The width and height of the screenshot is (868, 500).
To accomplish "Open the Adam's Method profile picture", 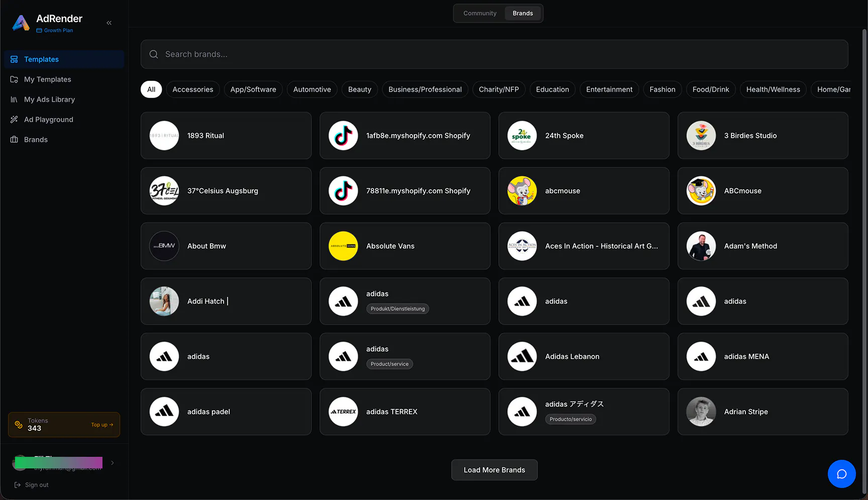I will click(701, 246).
